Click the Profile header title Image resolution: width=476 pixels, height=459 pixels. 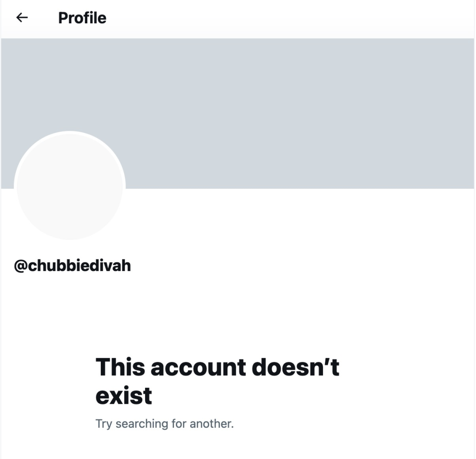82,18
